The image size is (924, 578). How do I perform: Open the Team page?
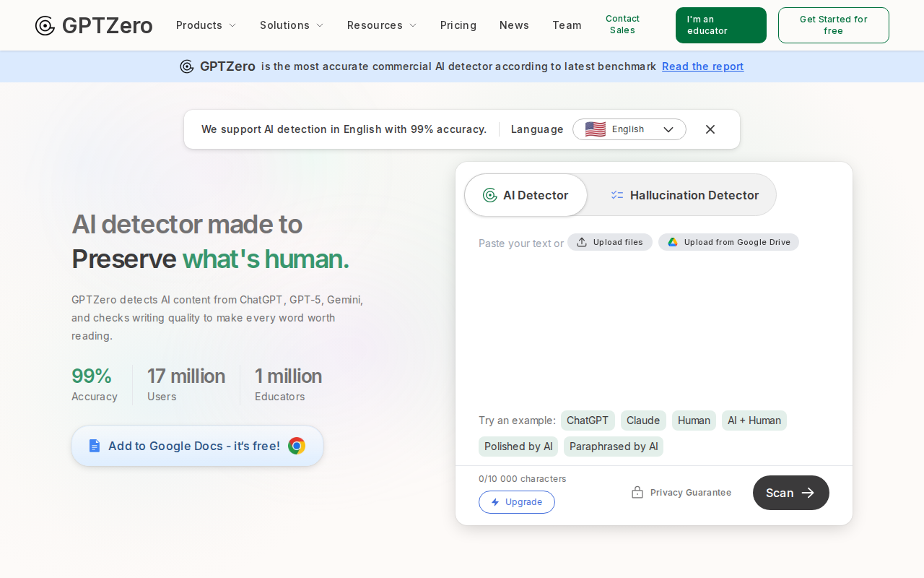[x=567, y=25]
